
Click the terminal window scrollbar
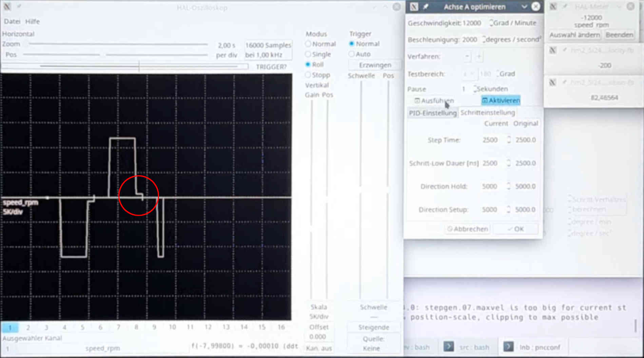point(635,326)
